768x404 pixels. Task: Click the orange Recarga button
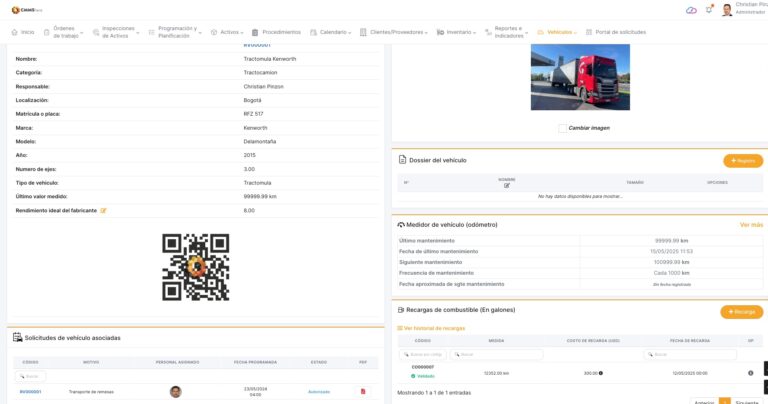(x=742, y=312)
